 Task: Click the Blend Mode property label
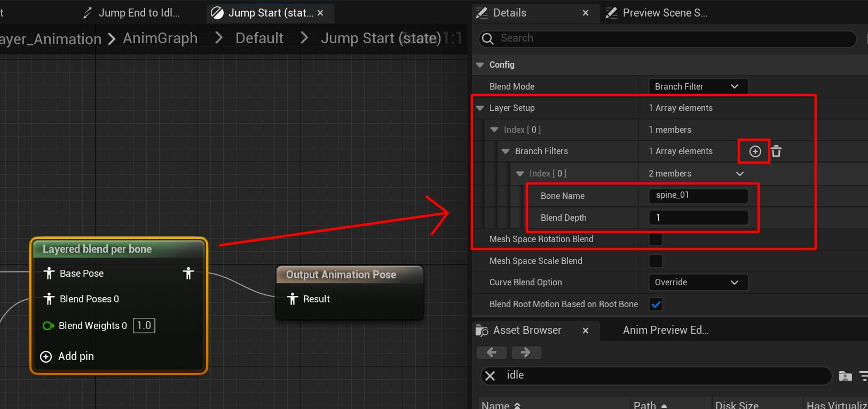[511, 86]
